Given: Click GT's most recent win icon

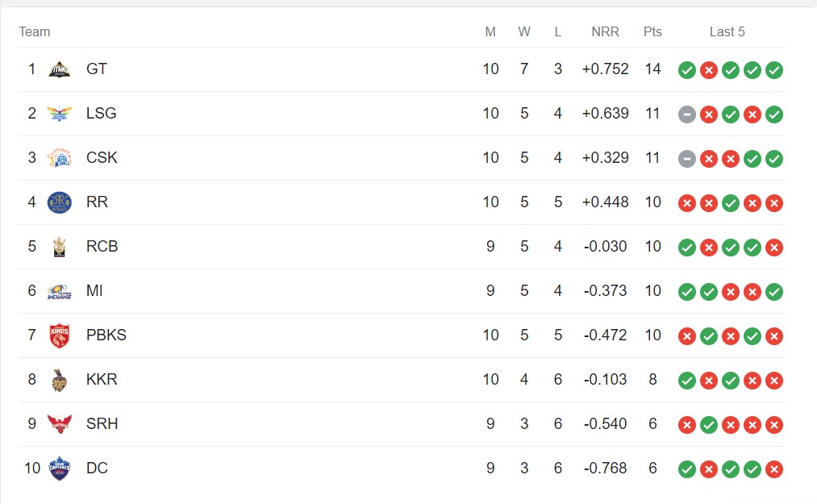Looking at the screenshot, I should click(x=774, y=70).
